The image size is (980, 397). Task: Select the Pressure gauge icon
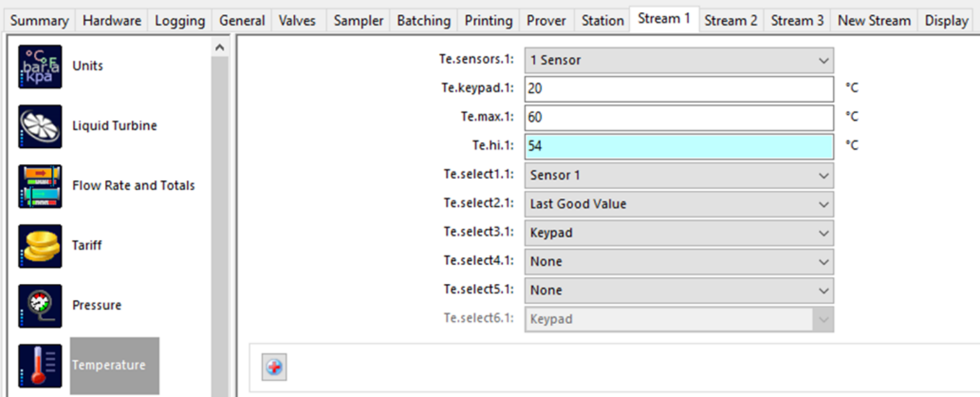point(40,306)
